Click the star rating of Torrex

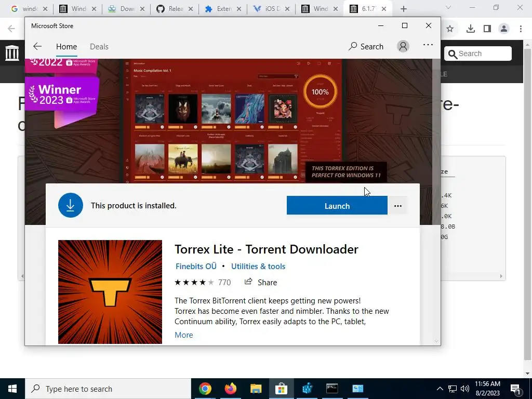[194, 282]
